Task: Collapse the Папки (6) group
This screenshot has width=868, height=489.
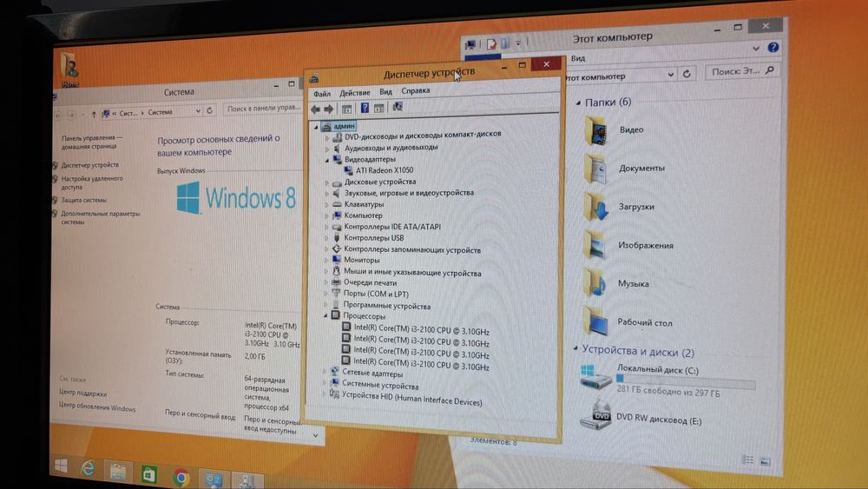Action: pyautogui.click(x=578, y=102)
